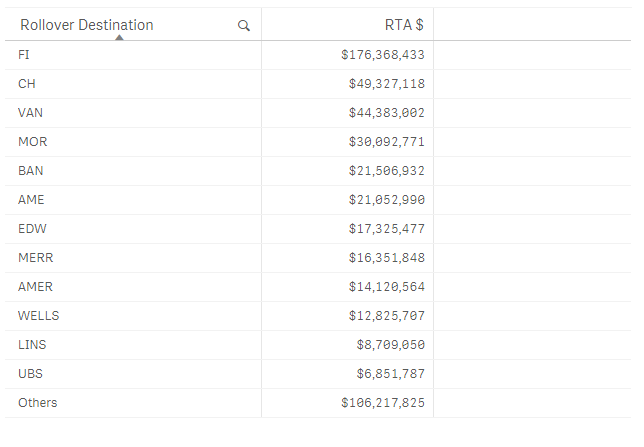Click the LINS destination cell
Image resolution: width=644 pixels, height=447 pixels.
[32, 345]
